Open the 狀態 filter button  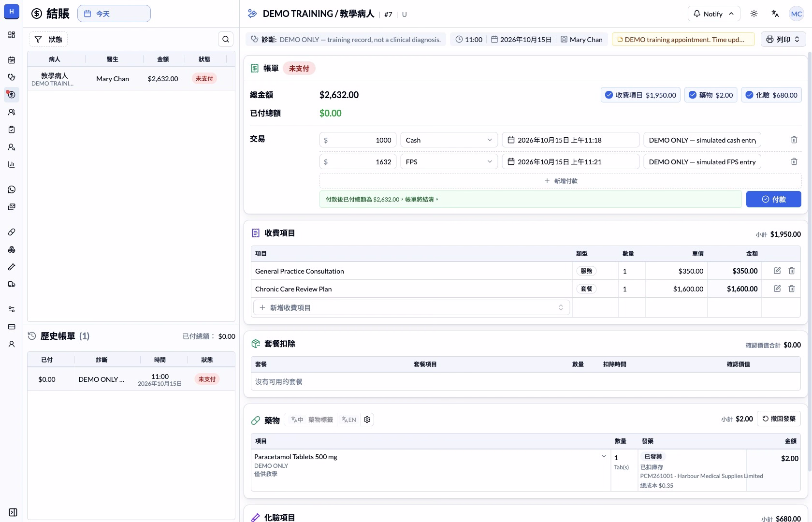48,39
